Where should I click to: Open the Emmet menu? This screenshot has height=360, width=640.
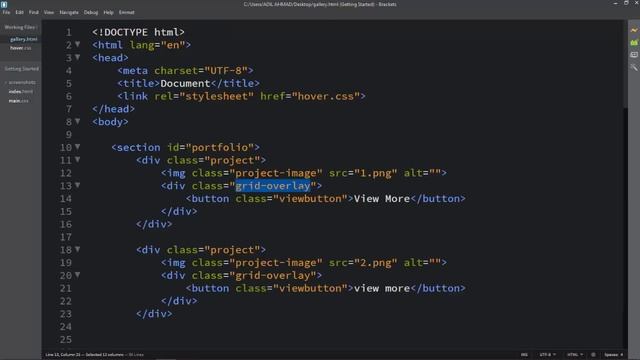click(x=127, y=12)
